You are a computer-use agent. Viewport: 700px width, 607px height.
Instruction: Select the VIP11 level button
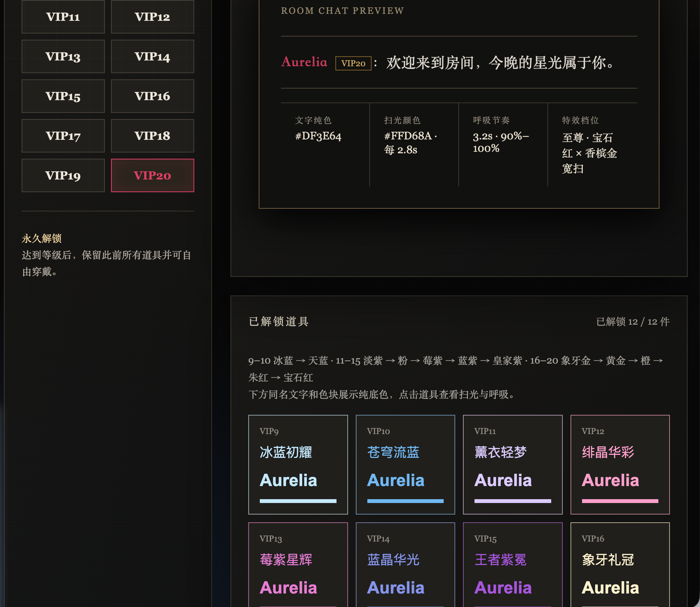pyautogui.click(x=63, y=17)
